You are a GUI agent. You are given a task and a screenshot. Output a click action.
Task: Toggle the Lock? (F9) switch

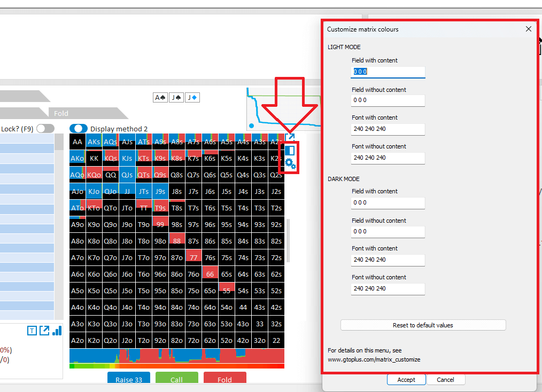(45, 129)
